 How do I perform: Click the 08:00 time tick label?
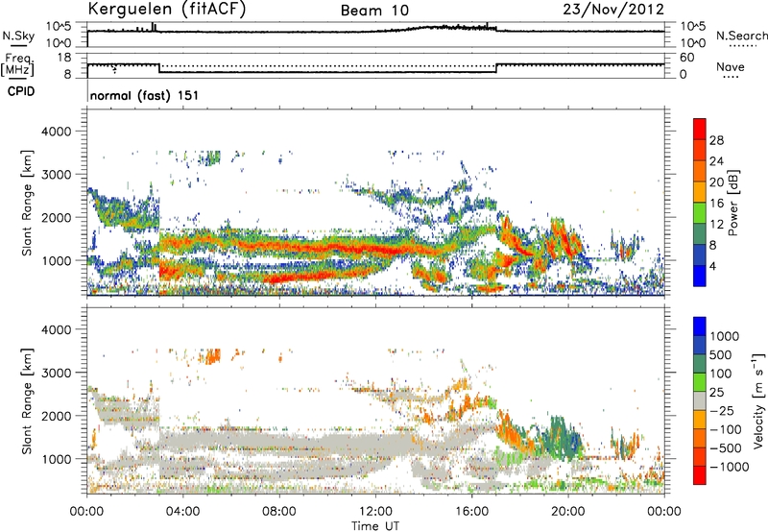[x=279, y=512]
